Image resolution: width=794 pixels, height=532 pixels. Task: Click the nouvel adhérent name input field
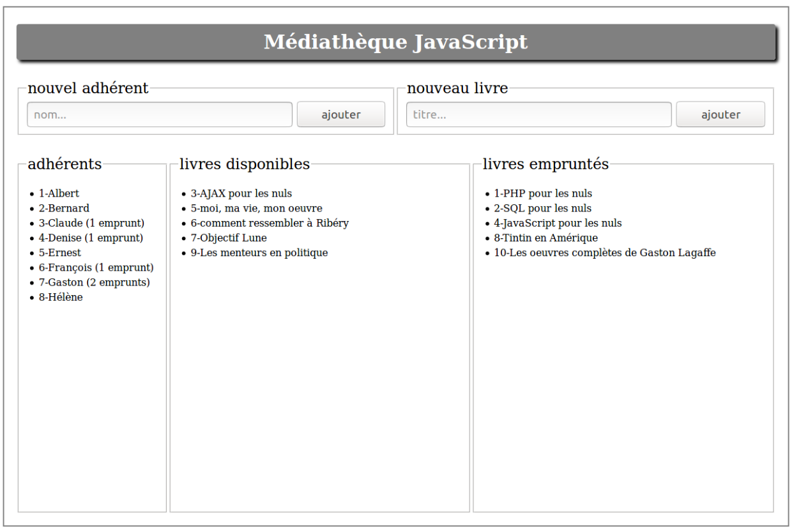(x=159, y=115)
